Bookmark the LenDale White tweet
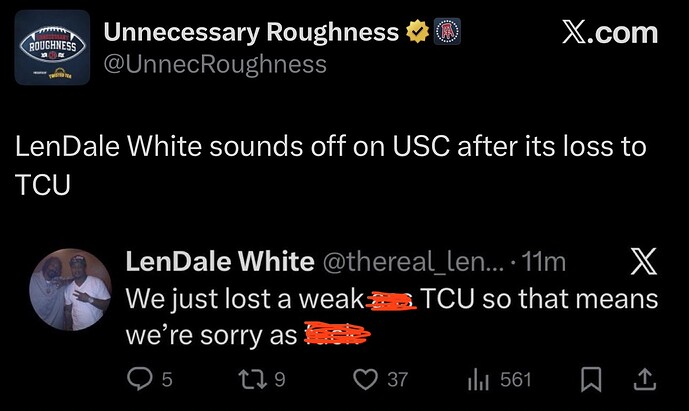Screen dimensions: 689x411 (x=593, y=380)
